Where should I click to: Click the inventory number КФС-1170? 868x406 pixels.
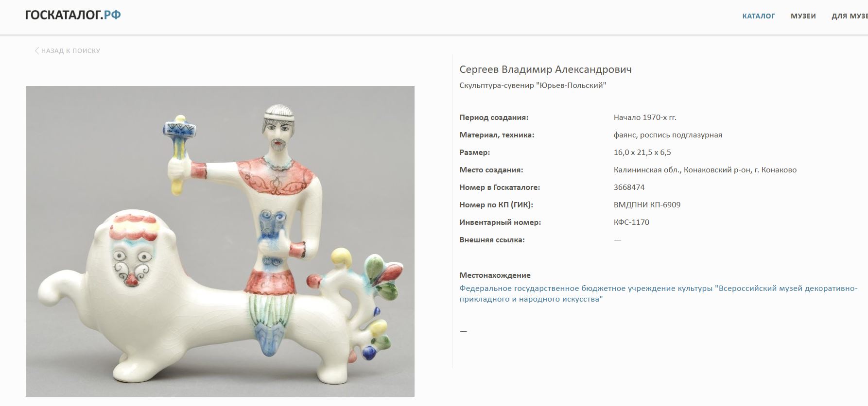point(631,222)
